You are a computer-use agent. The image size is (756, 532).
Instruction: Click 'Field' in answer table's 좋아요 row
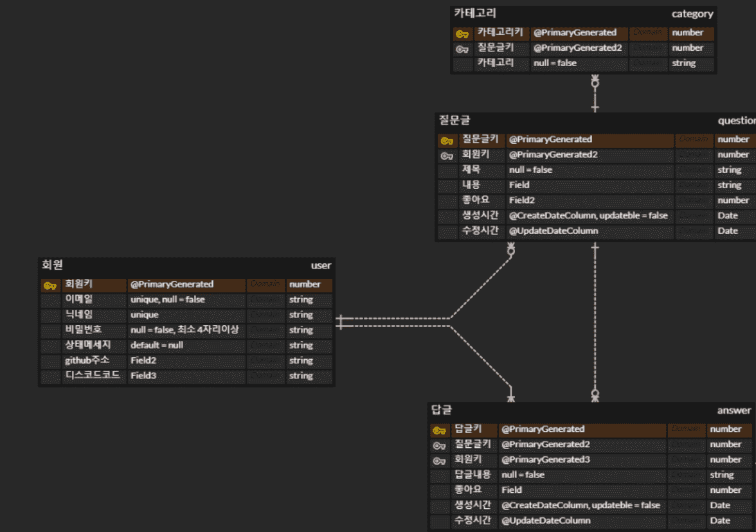tap(512, 490)
